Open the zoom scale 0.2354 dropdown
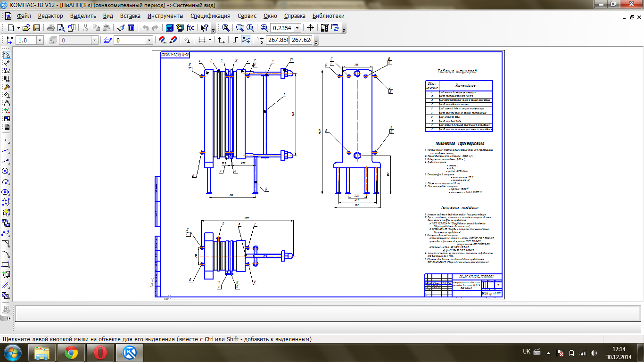Image resolution: width=644 pixels, height=362 pixels. coord(297,28)
